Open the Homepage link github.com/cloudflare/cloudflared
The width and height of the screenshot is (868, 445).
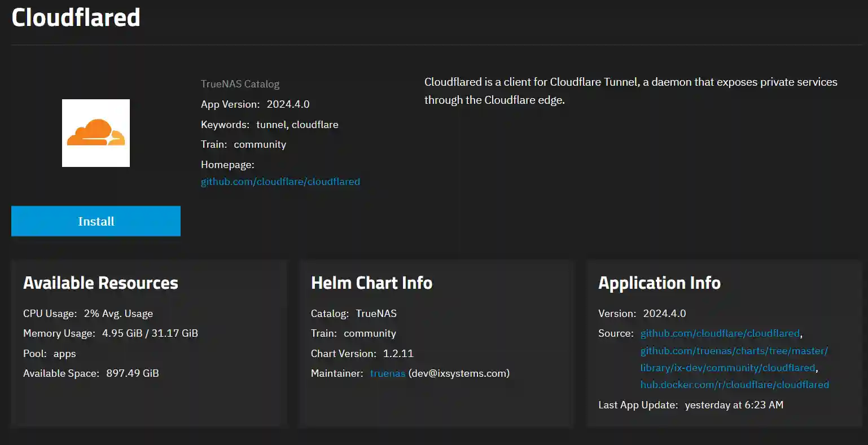[x=280, y=181]
